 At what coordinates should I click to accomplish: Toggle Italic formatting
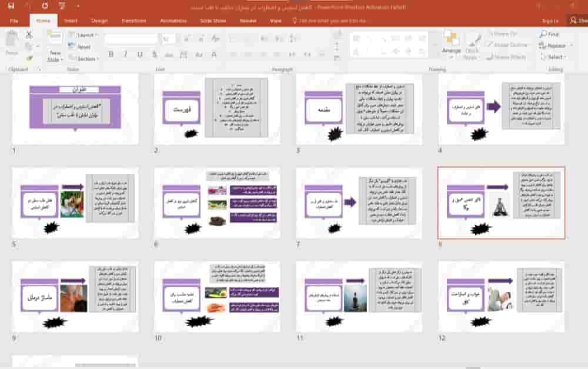(125, 54)
